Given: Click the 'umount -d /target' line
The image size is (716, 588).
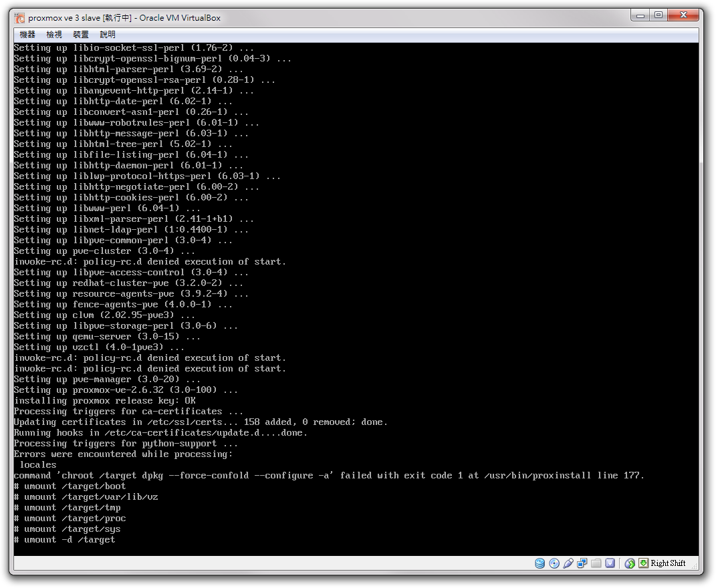Looking at the screenshot, I should 64,540.
